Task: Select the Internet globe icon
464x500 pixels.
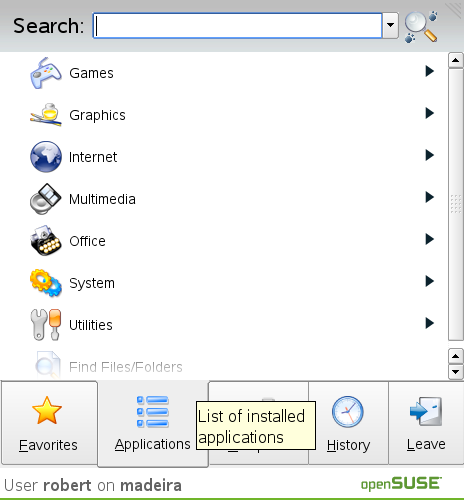Action: click(46, 157)
